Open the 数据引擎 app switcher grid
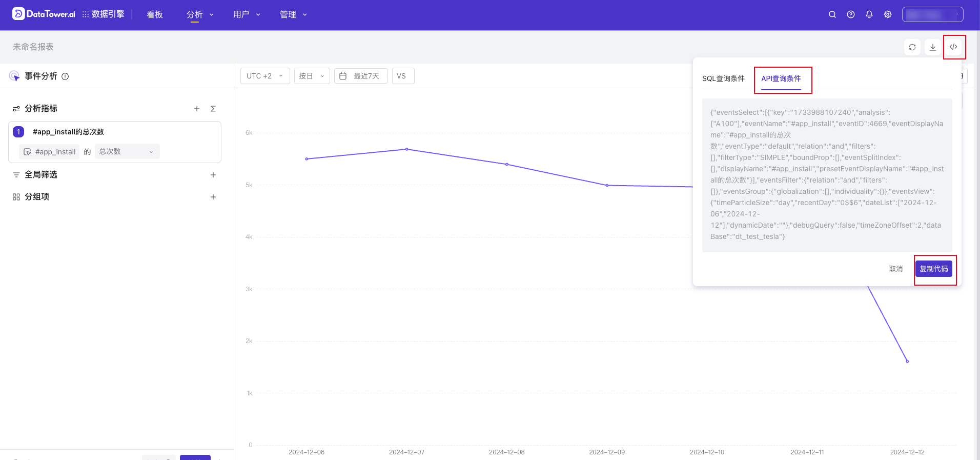The height and width of the screenshot is (460, 980). (x=86, y=14)
